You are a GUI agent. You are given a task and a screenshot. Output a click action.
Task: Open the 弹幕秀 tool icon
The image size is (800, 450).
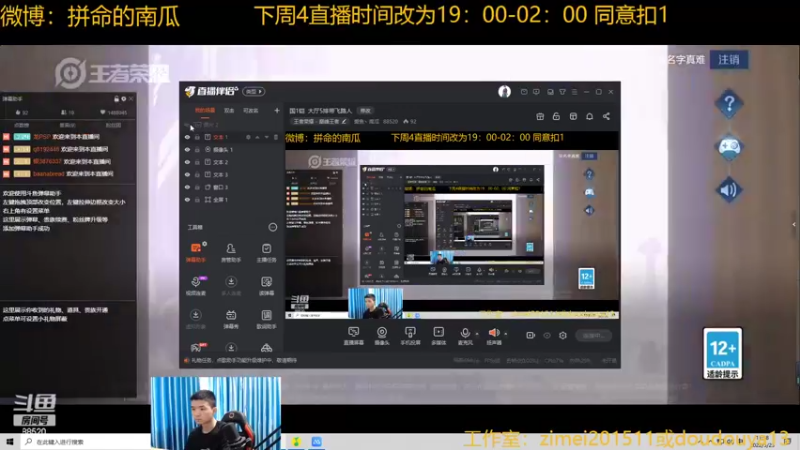pos(231,318)
